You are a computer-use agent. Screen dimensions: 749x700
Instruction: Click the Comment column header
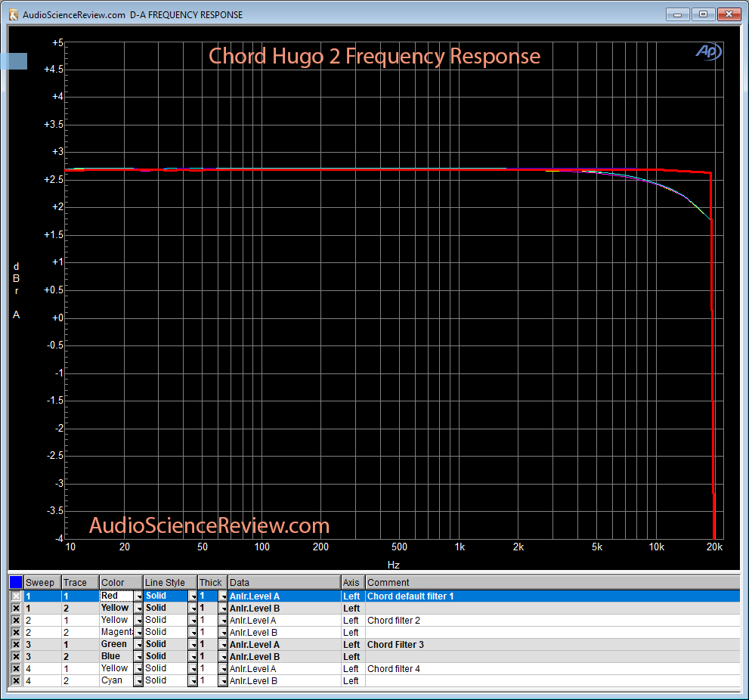coord(552,583)
